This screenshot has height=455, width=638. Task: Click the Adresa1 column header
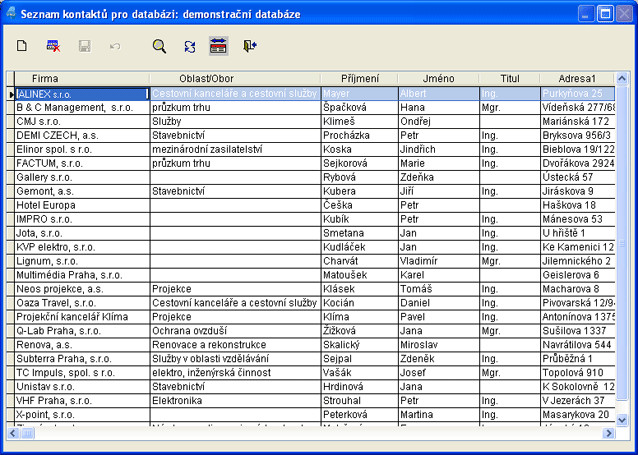click(x=577, y=79)
